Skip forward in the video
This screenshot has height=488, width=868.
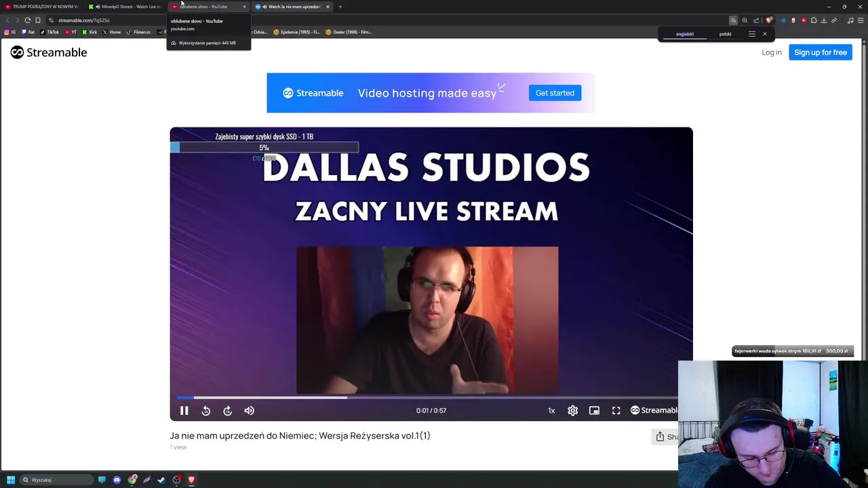pyautogui.click(x=228, y=410)
